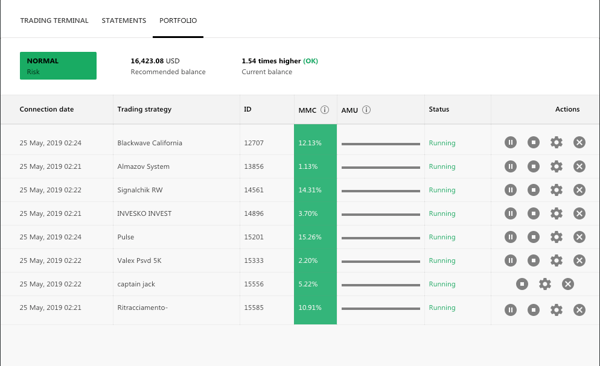Click the MMC info icon
Screen dimensions: 600x366
(x=324, y=110)
